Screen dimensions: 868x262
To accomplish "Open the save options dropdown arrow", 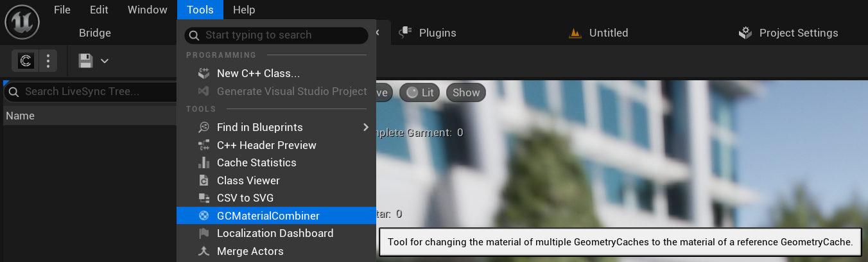I will 105,61.
